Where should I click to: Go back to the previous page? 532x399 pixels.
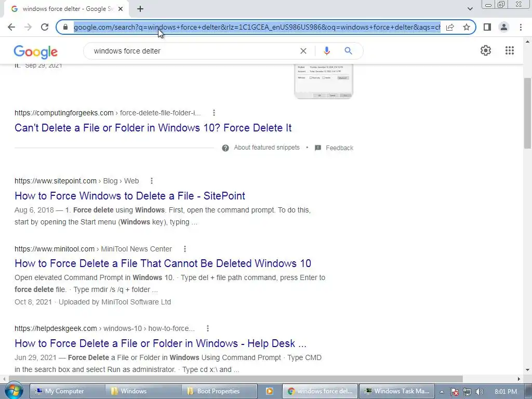[11, 27]
